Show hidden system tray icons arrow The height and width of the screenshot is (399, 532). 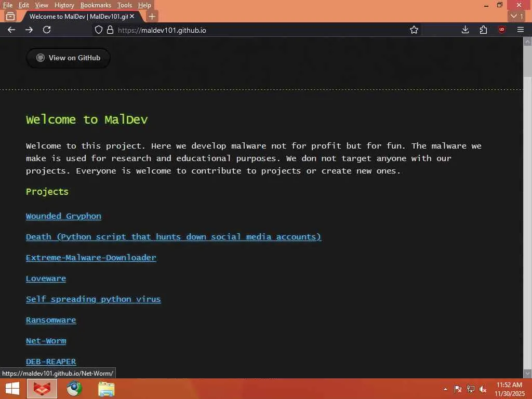445,389
